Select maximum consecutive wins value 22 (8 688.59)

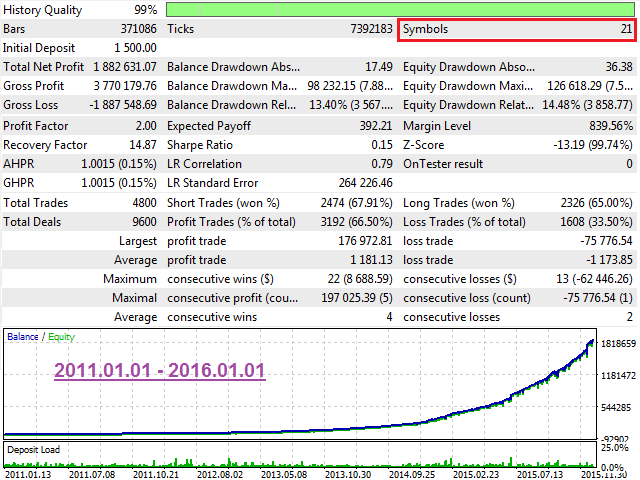click(x=360, y=279)
